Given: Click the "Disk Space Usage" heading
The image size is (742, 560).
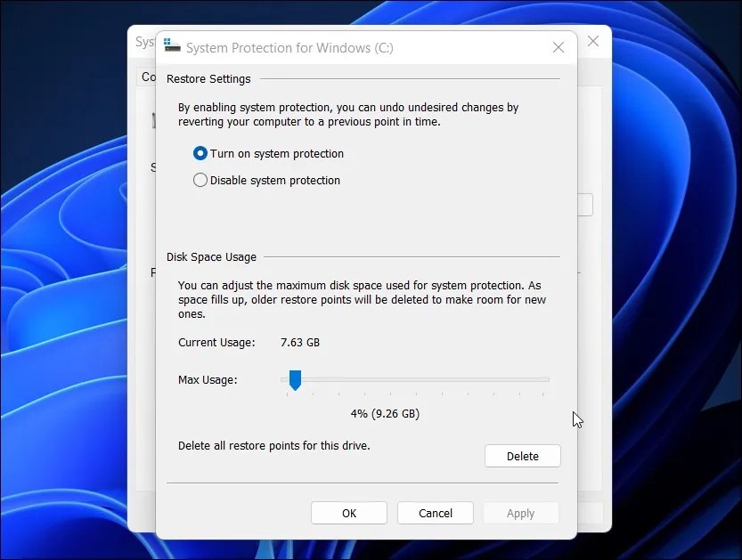Looking at the screenshot, I should 211,257.
